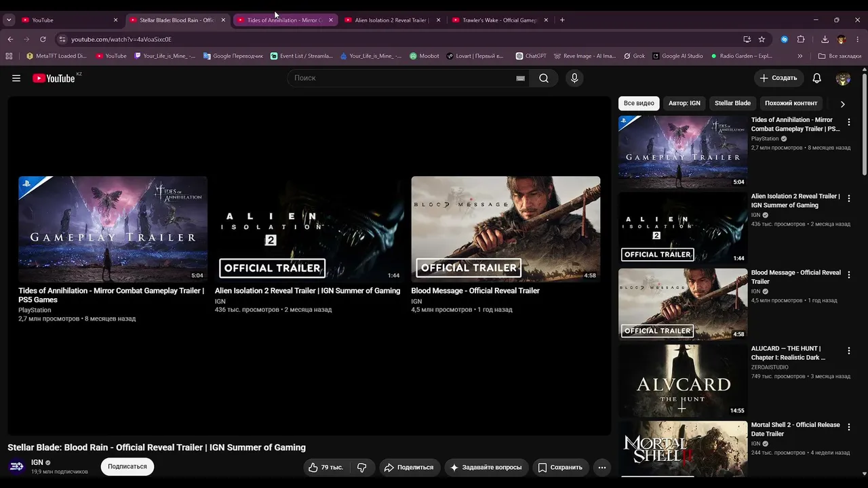Open options for Blood Message sidebar video
The height and width of the screenshot is (488, 868).
coord(848,275)
